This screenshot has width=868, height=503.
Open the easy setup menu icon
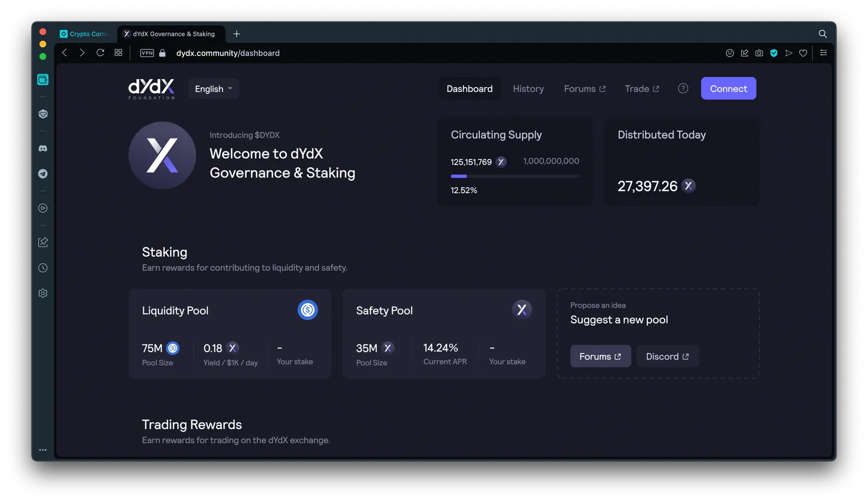pos(824,53)
